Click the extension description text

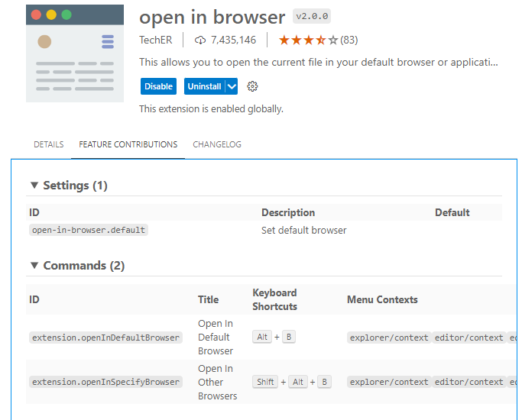click(319, 62)
